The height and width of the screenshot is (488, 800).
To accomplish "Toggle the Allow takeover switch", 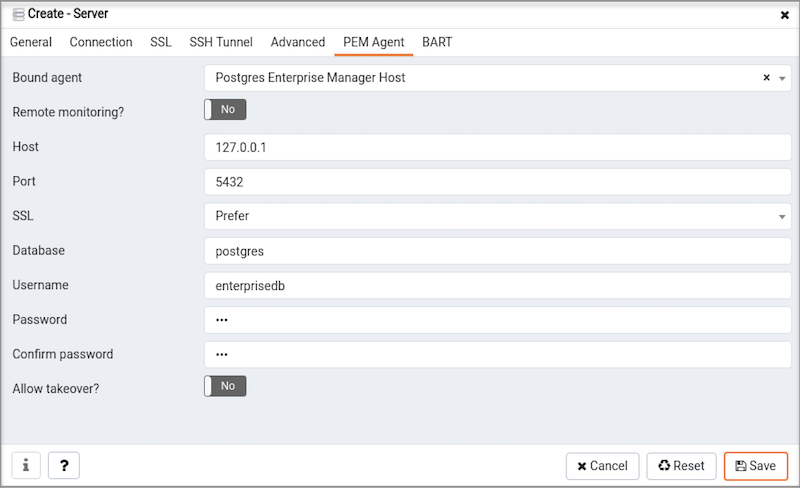I will click(225, 386).
